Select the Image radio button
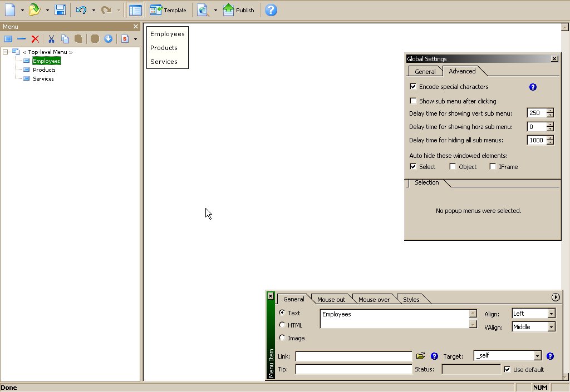The image size is (570, 392). [x=282, y=338]
